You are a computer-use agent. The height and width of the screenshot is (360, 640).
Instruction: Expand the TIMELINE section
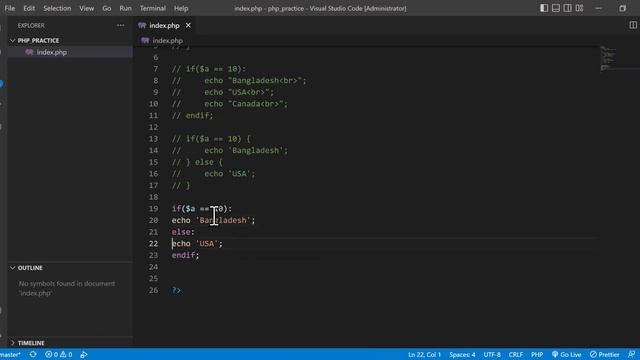(x=31, y=343)
